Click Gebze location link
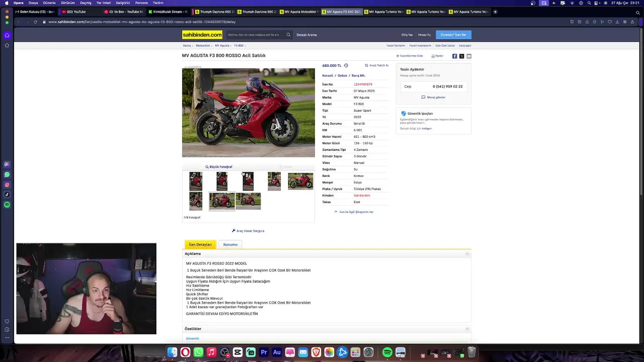This screenshot has width=644, height=362. coord(342,75)
